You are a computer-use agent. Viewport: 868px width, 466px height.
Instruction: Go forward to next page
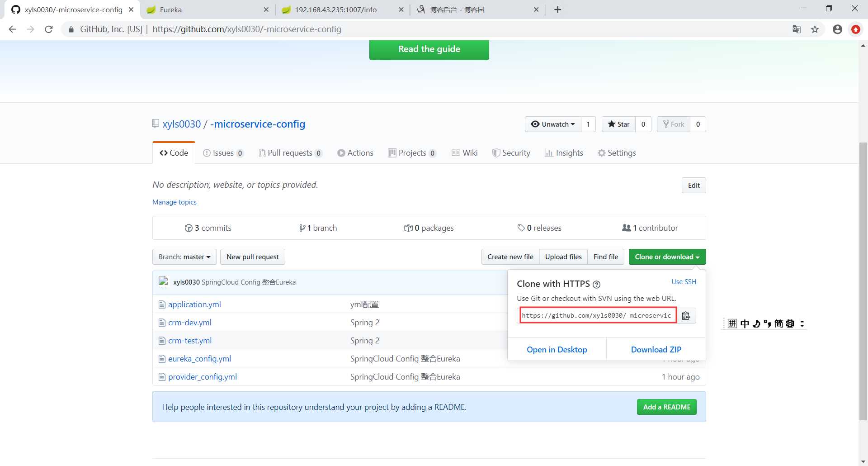(x=30, y=29)
